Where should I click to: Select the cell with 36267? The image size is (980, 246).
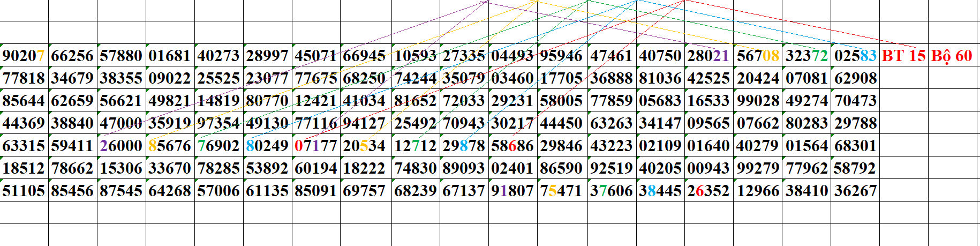855,191
